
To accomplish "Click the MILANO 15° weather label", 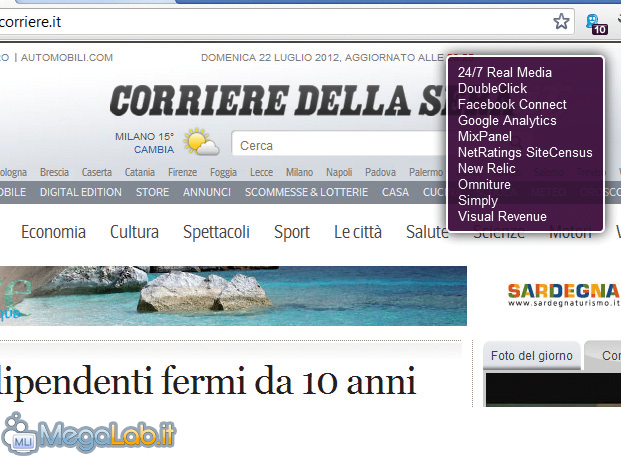I will [x=145, y=137].
